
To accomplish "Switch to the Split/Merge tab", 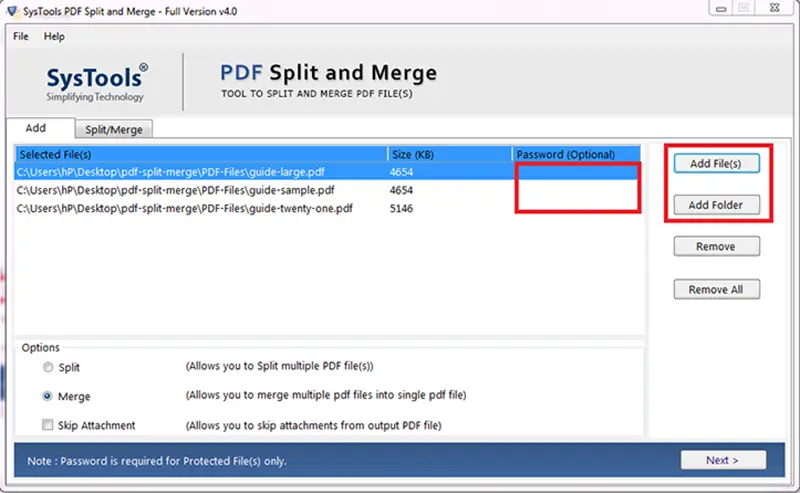I will 114,130.
